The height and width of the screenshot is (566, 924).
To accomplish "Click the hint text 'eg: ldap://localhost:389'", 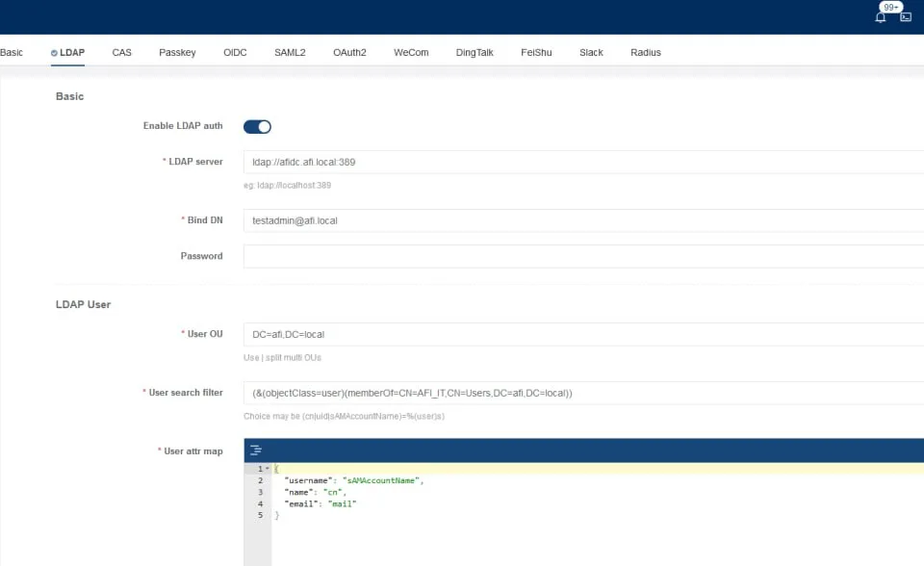I will 287,185.
